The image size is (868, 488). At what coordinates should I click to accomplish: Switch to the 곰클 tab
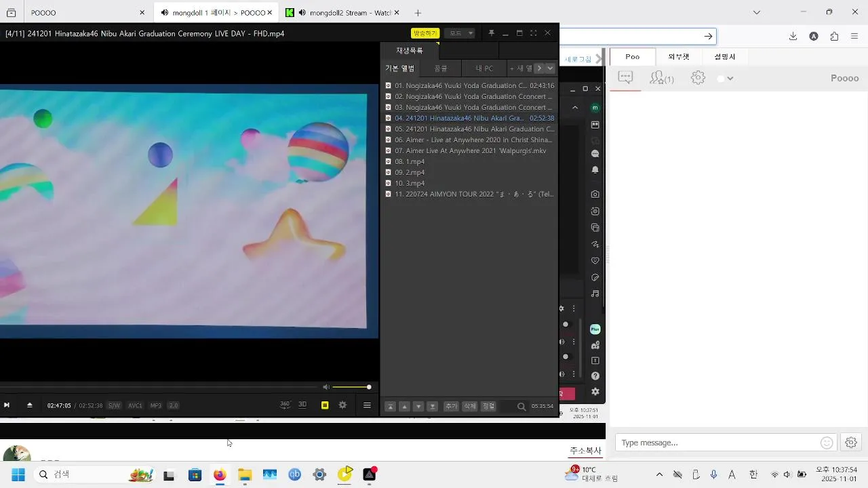tap(441, 68)
